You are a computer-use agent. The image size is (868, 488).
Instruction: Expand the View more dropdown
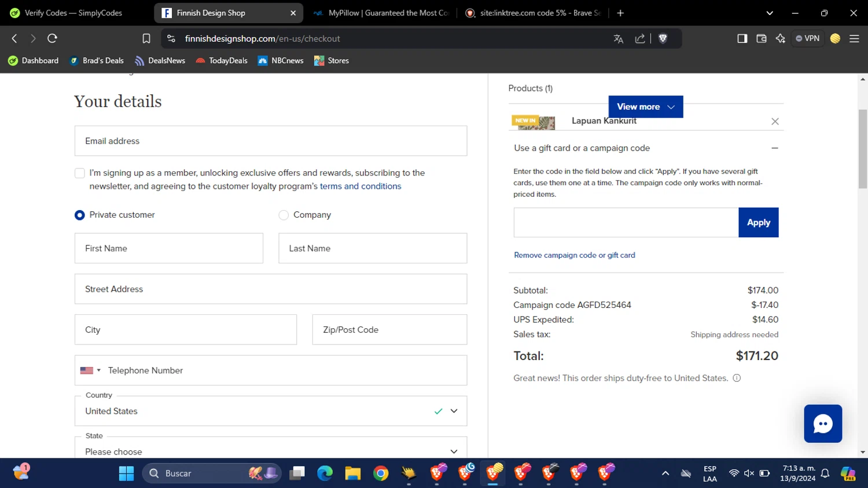[x=646, y=107]
